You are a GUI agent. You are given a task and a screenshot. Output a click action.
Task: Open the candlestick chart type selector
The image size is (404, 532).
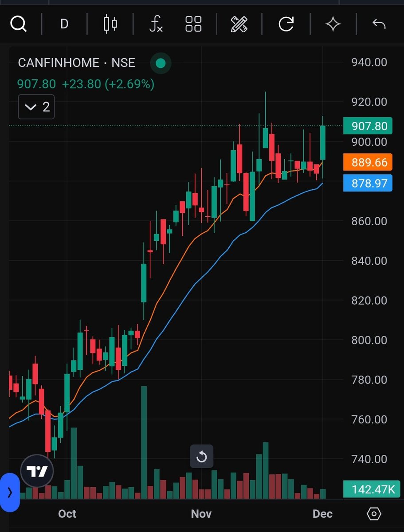(x=110, y=24)
